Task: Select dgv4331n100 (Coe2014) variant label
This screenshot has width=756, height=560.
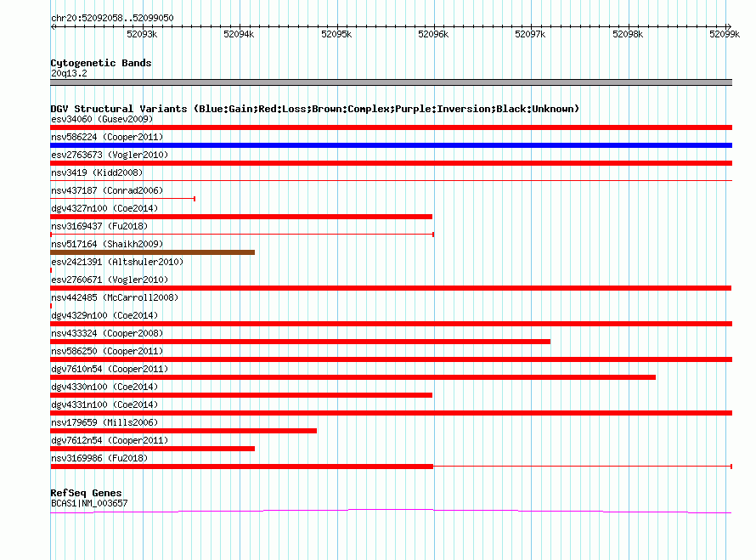Action: click(104, 404)
